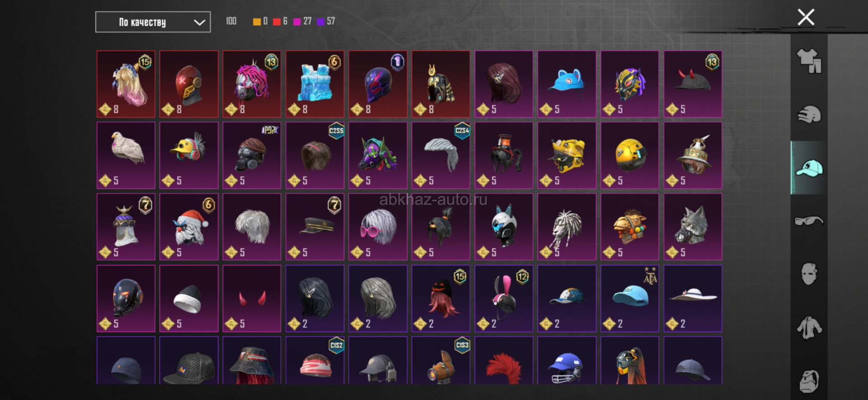The height and width of the screenshot is (400, 868).
Task: Filter by the purple quality count 57
Action: [326, 21]
